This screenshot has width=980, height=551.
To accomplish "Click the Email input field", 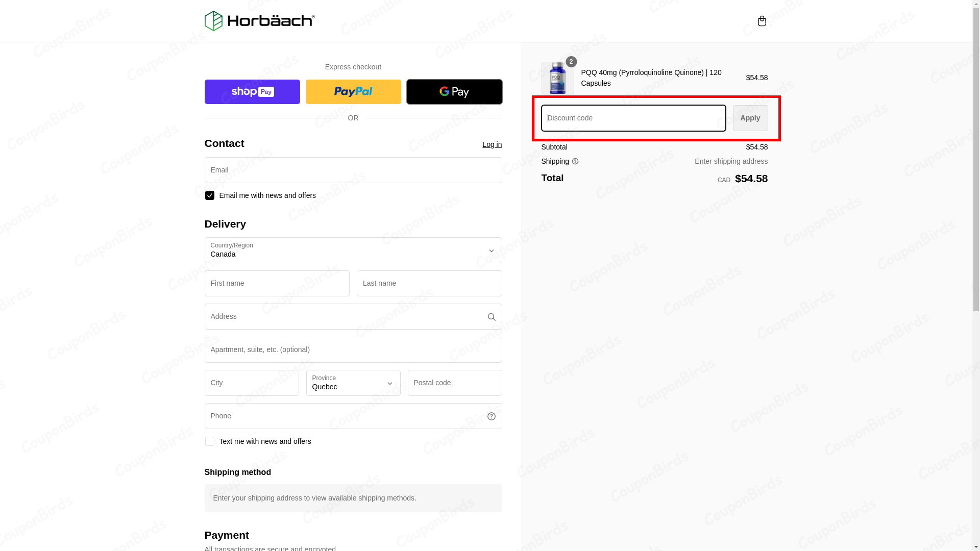I will click(353, 170).
